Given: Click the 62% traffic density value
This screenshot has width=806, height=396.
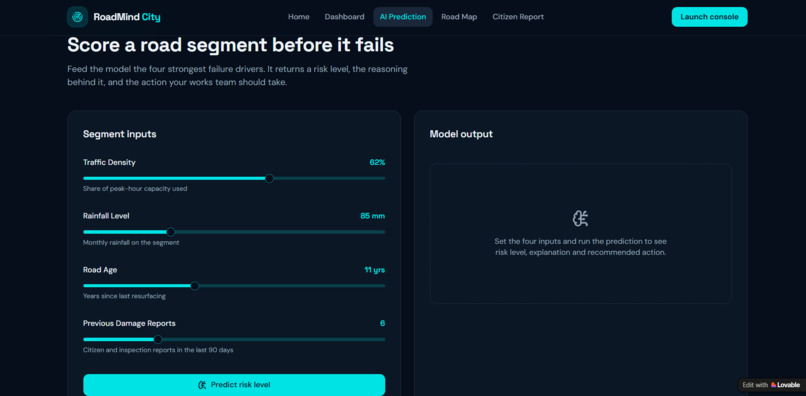Looking at the screenshot, I should pyautogui.click(x=377, y=163).
